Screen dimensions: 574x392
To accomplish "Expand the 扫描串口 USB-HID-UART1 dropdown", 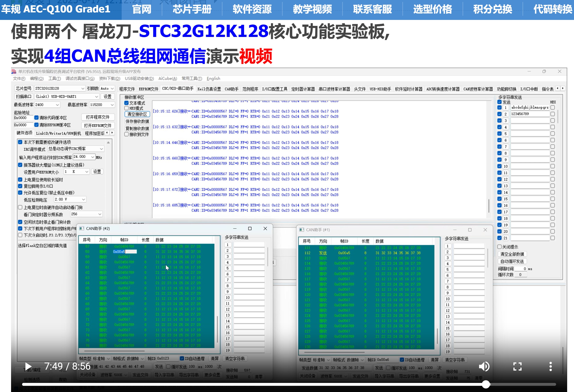I will point(97,97).
